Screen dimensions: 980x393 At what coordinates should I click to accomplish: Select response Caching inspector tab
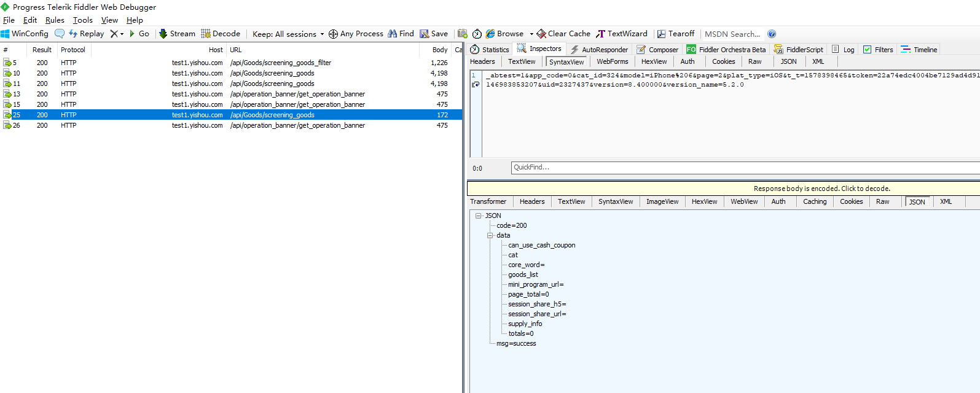point(815,201)
